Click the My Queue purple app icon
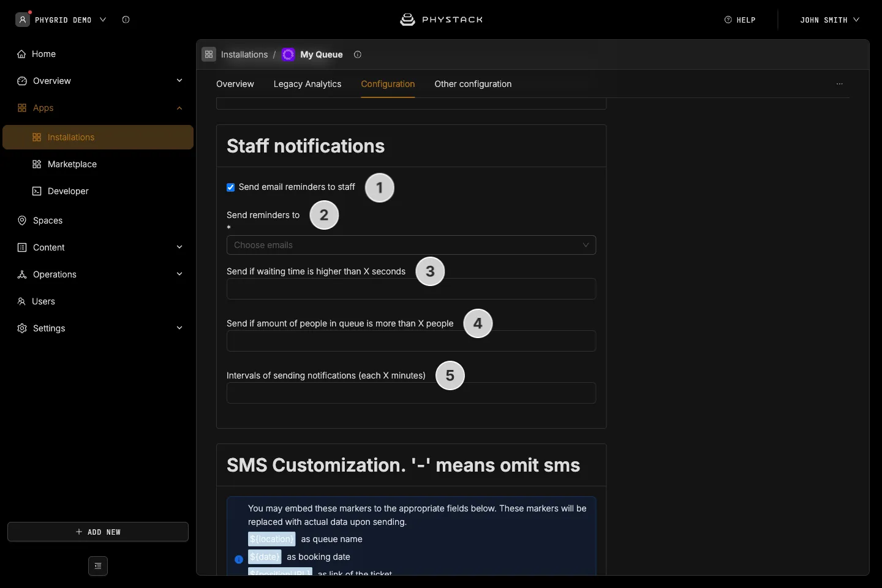 pyautogui.click(x=288, y=55)
